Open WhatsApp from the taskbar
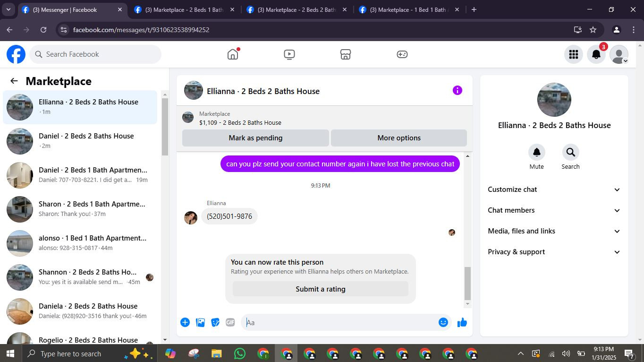The width and height of the screenshot is (644, 362). pyautogui.click(x=240, y=353)
